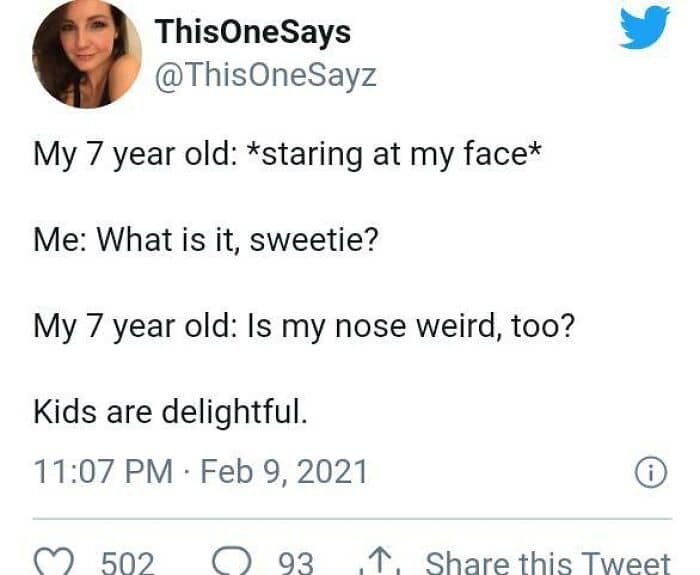Screen dimensions: 700x575
Task: Click the reply speech bubble icon
Action: pos(233,561)
